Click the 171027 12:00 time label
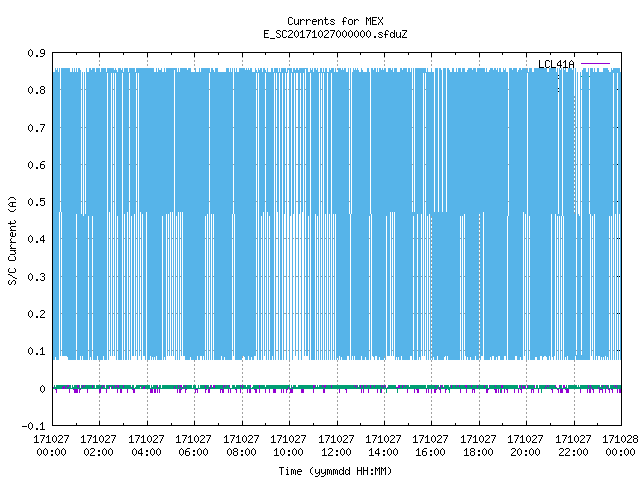 (x=336, y=446)
